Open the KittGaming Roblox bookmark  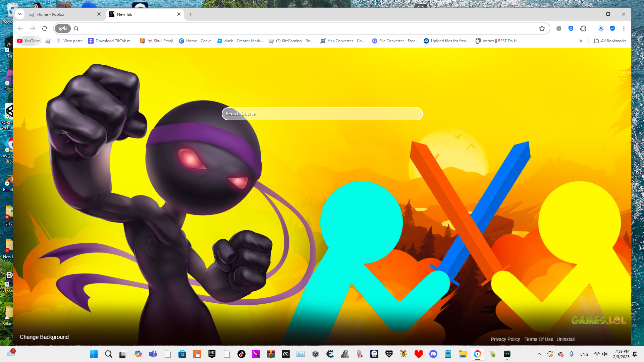point(291,41)
